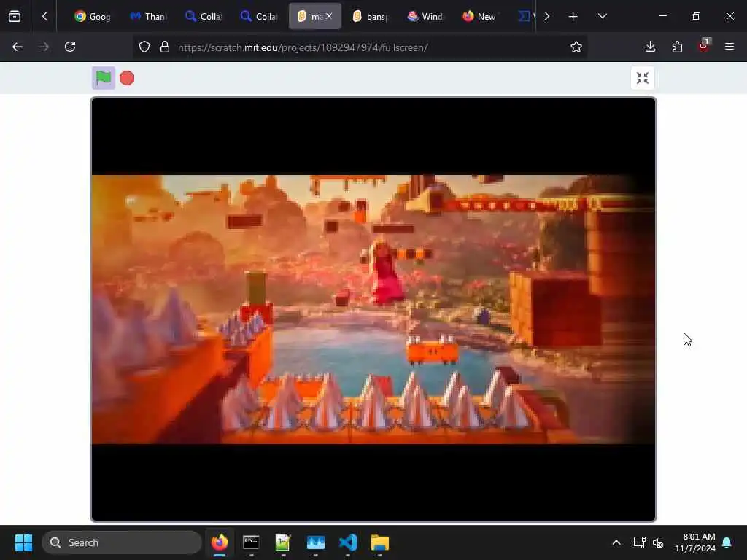Open the Notepad++ taskbar icon
The height and width of the screenshot is (560, 747).
(283, 542)
